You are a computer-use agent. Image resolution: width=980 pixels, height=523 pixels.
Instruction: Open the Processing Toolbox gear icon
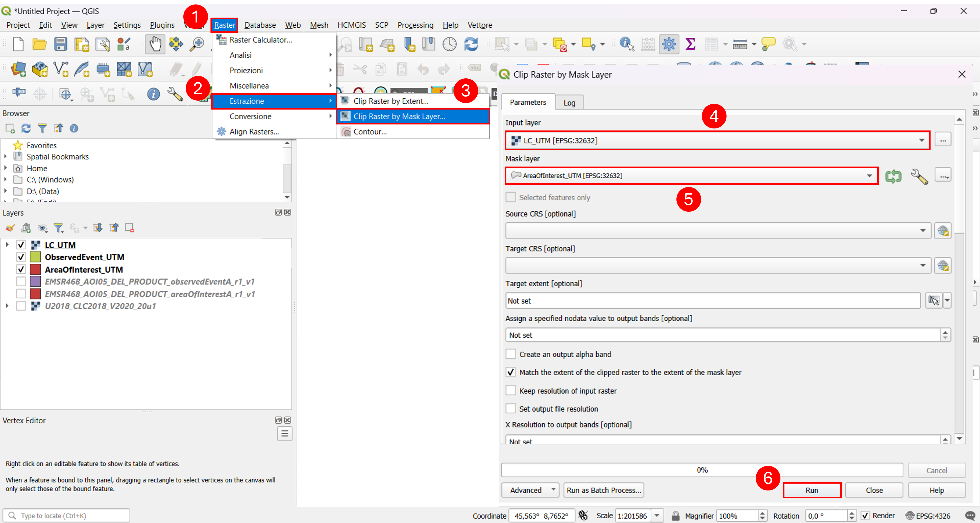(669, 44)
